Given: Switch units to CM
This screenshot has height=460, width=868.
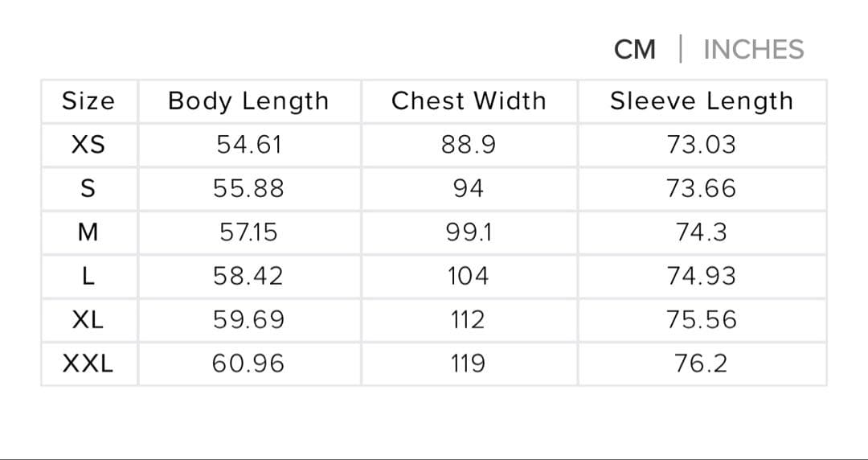Looking at the screenshot, I should click(635, 50).
